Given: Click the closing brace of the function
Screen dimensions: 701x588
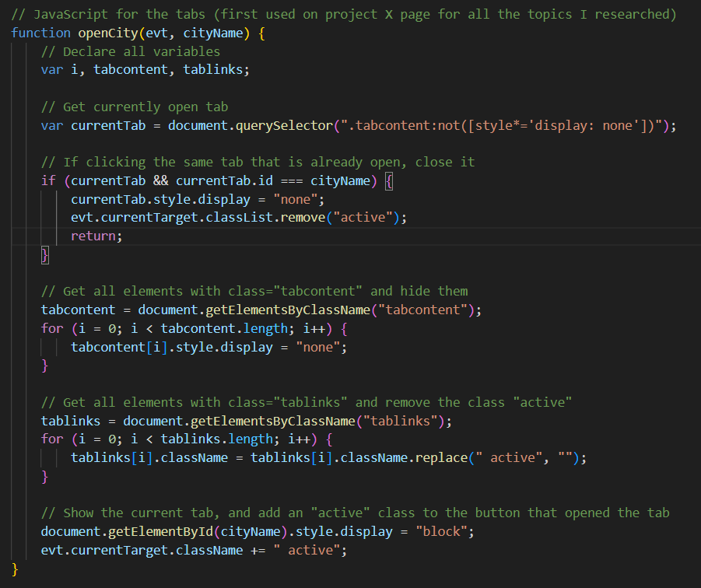Looking at the screenshot, I should (14, 569).
